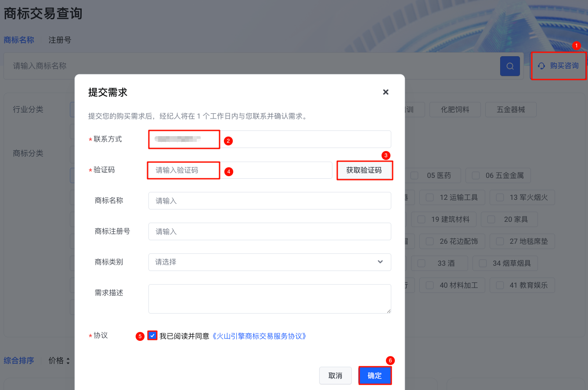Tick the 12 运输工具 checkbox
The image size is (588, 390).
(x=430, y=197)
